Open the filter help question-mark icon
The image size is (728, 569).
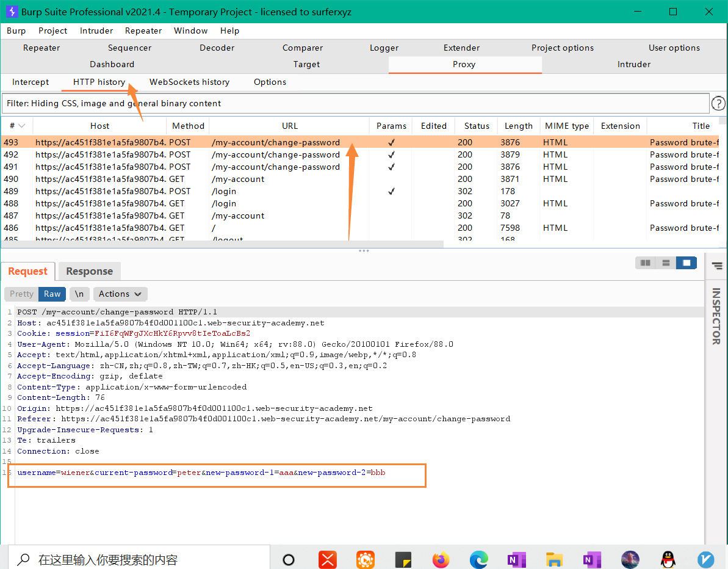(x=718, y=103)
